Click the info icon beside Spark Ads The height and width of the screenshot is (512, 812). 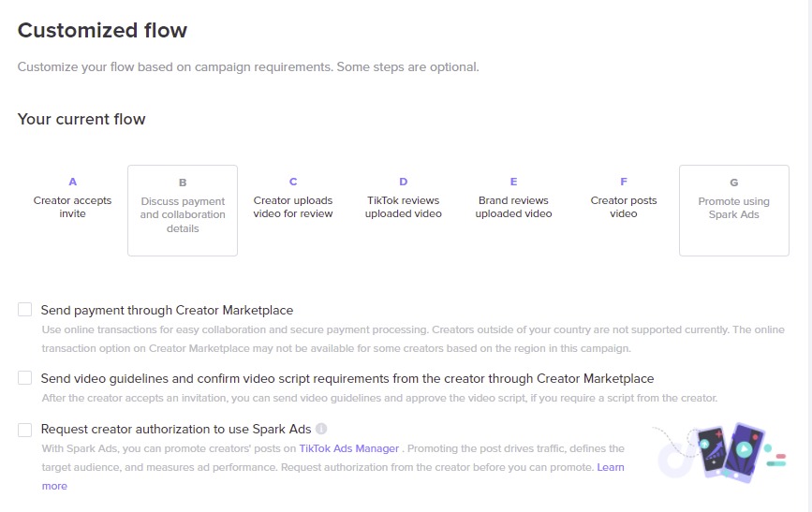(321, 430)
